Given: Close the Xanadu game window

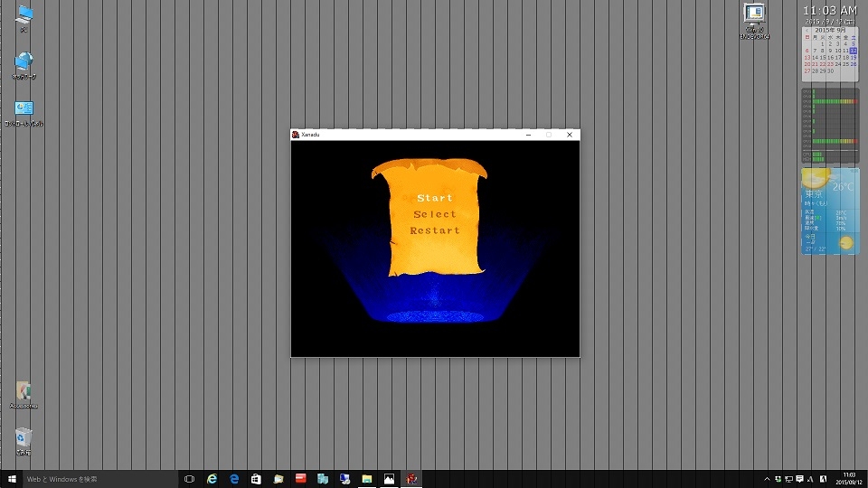Looking at the screenshot, I should coord(570,135).
